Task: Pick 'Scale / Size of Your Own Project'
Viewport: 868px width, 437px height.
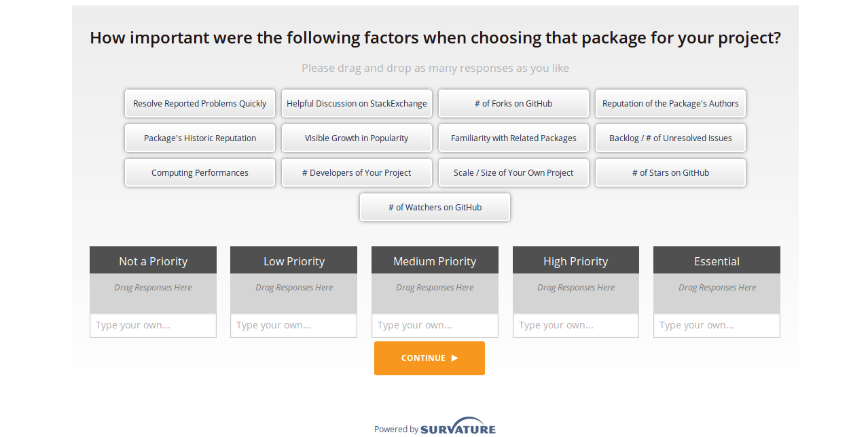Action: 513,173
